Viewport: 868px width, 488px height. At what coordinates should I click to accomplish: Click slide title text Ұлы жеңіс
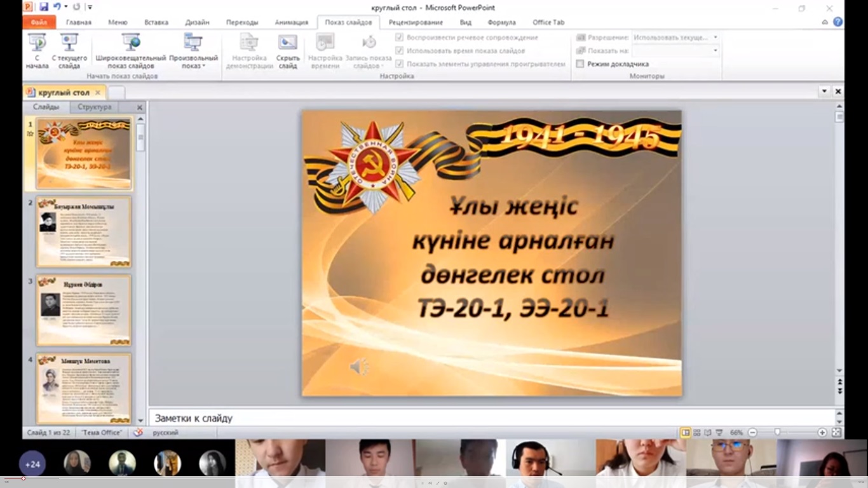click(x=514, y=206)
